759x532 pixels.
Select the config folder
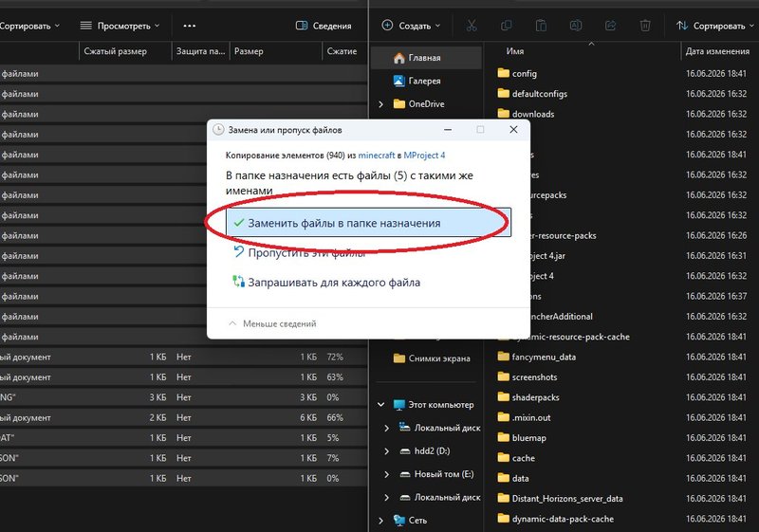[x=516, y=74]
